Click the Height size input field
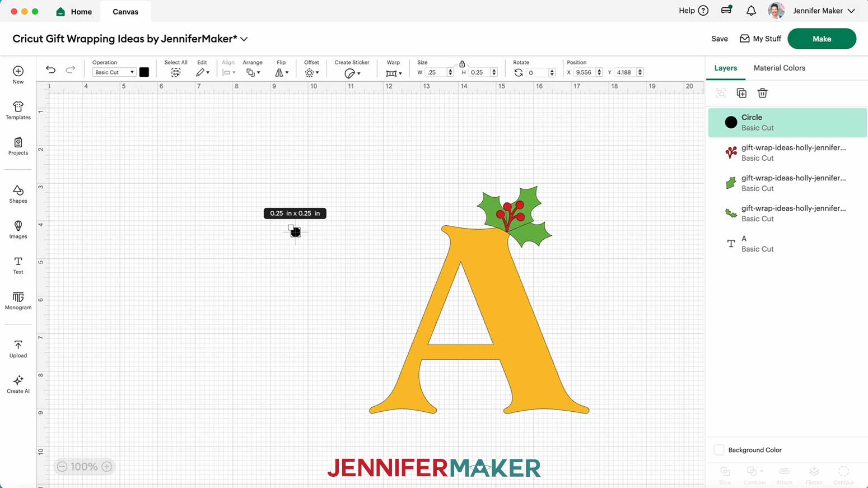The height and width of the screenshot is (488, 868). (x=479, y=72)
